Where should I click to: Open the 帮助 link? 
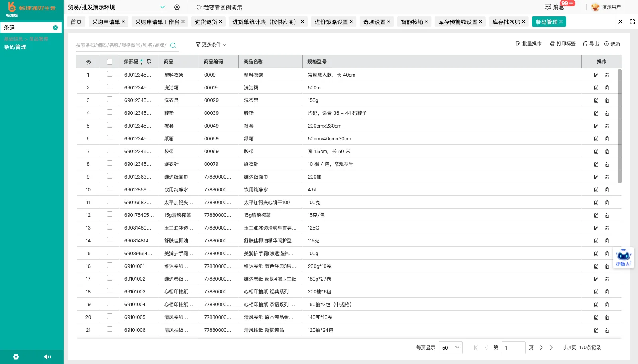click(612, 44)
